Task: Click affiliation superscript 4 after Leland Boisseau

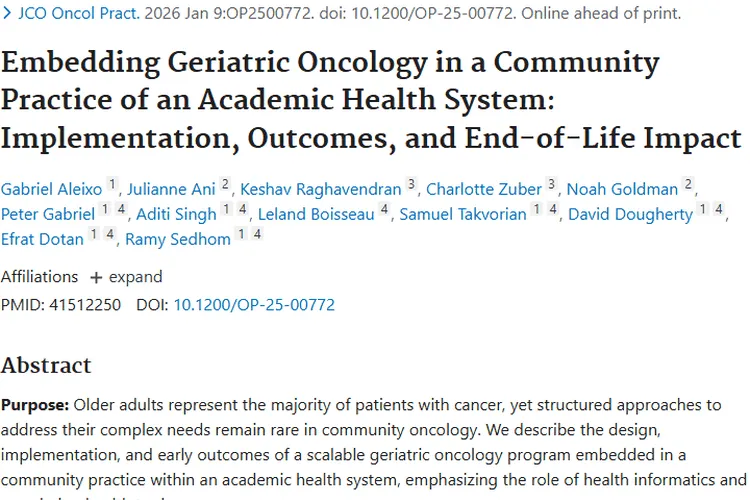Action: (x=385, y=210)
